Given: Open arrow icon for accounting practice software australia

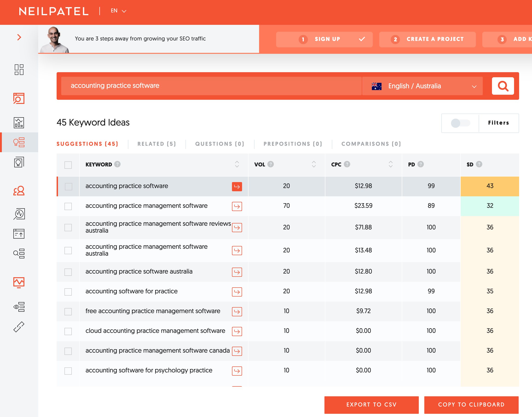Looking at the screenshot, I should [x=237, y=272].
